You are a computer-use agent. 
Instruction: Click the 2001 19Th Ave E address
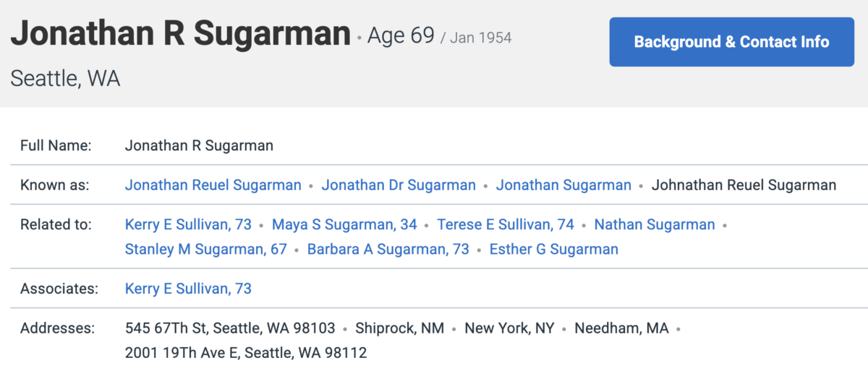(246, 354)
